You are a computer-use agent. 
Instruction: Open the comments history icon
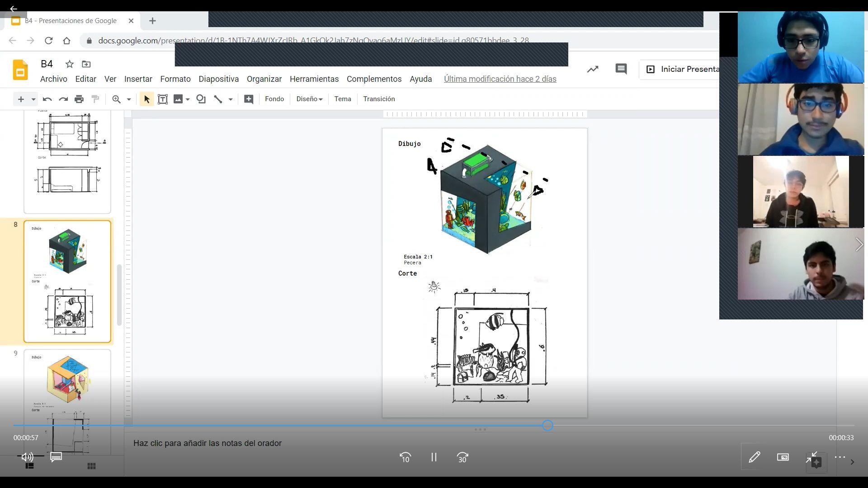pyautogui.click(x=621, y=69)
